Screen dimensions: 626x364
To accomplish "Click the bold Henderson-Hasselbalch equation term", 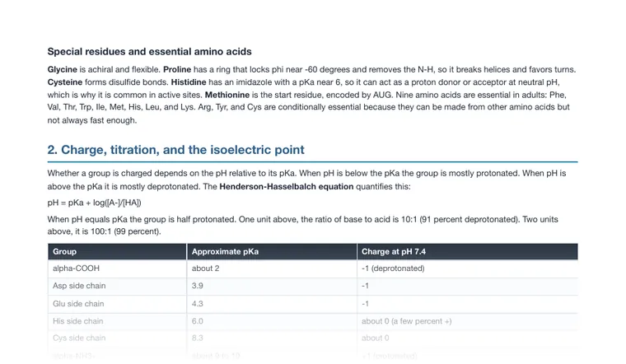I will coord(287,186).
